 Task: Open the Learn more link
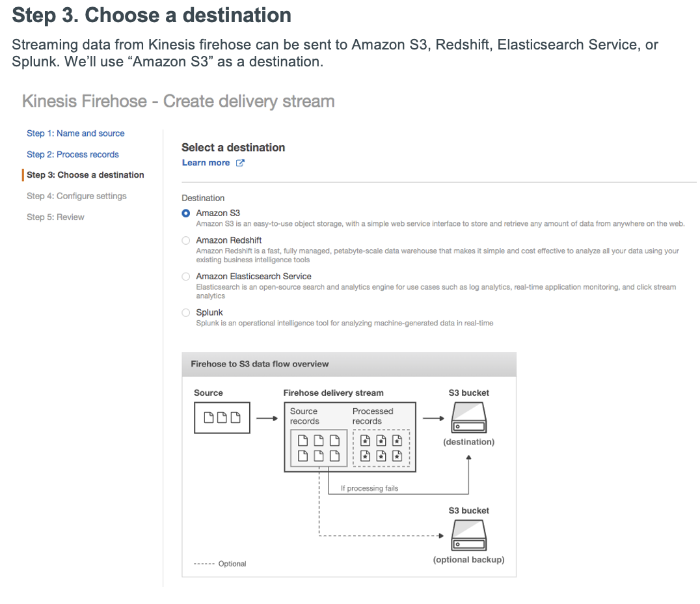(x=206, y=163)
